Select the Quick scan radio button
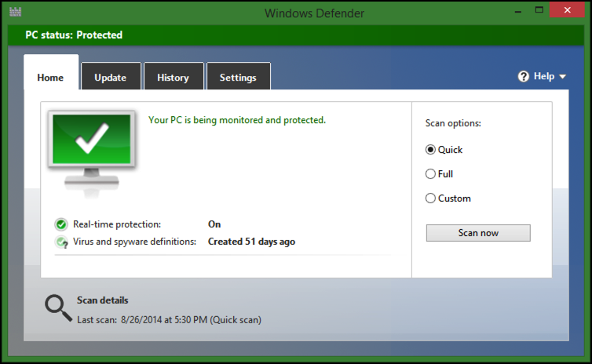Screen dimensions: 592x364 tap(430, 150)
